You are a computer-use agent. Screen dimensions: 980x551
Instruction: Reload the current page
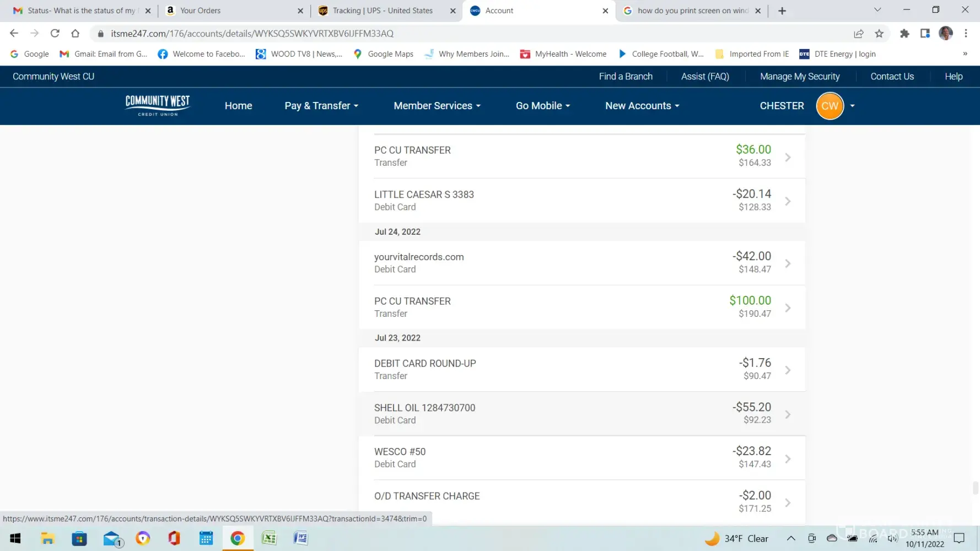pyautogui.click(x=55, y=34)
